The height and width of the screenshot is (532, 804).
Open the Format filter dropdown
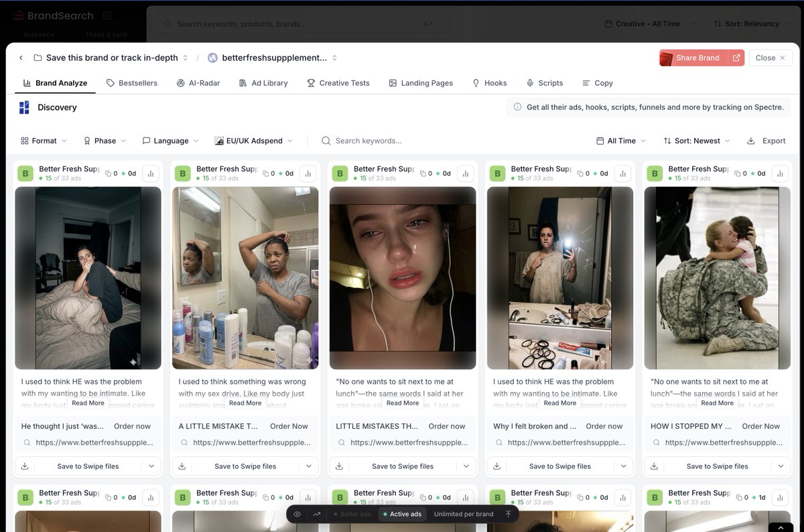pos(44,141)
